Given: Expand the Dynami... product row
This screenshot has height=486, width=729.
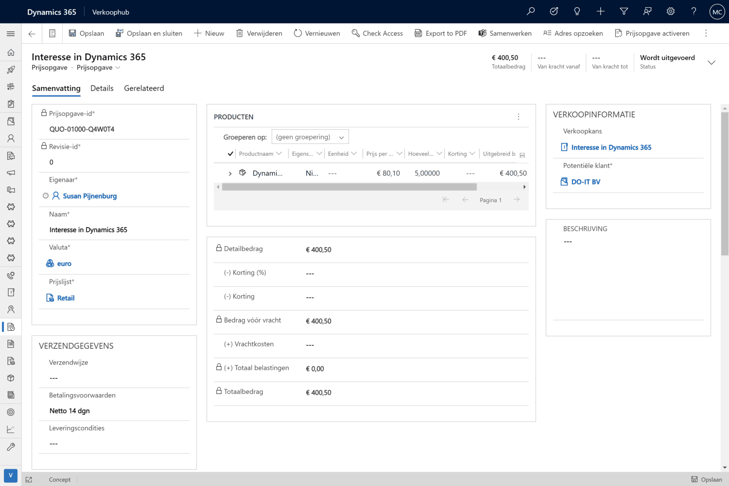Looking at the screenshot, I should click(x=230, y=173).
